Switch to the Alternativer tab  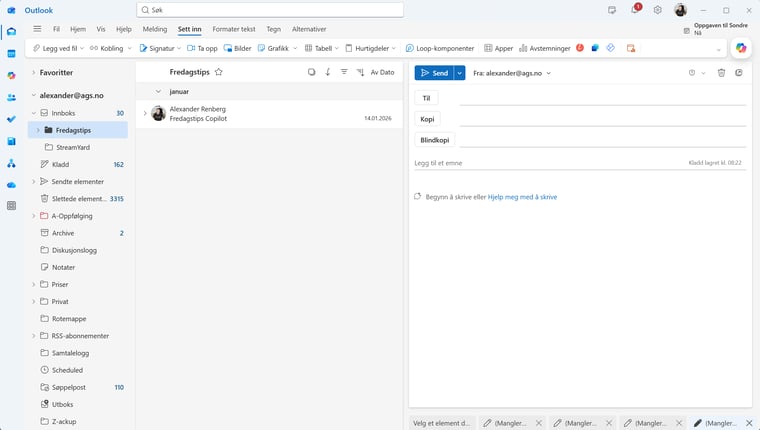coord(309,29)
